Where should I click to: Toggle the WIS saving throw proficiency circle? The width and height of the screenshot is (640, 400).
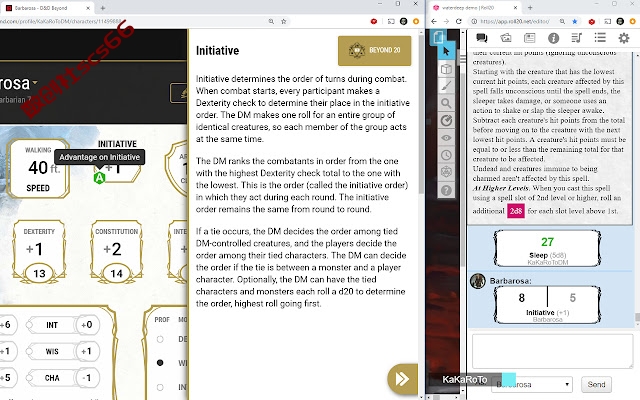click(x=29, y=351)
